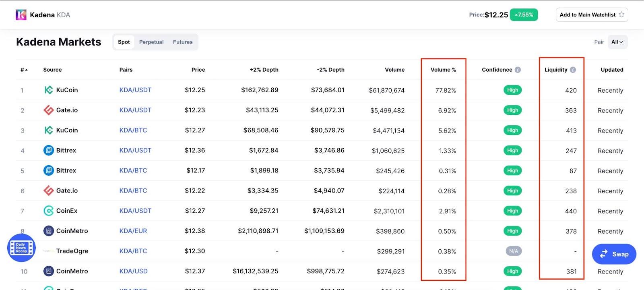Click the CoinMetro logo beside KDA/EUR
The width and height of the screenshot is (644, 290).
coord(48,231)
